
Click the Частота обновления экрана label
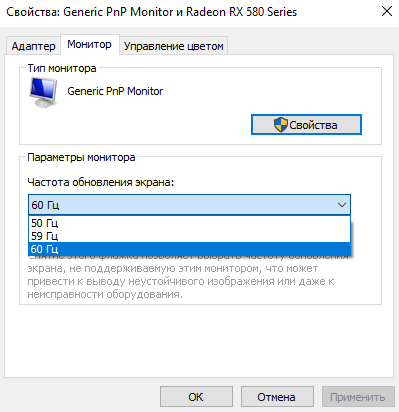(x=101, y=182)
